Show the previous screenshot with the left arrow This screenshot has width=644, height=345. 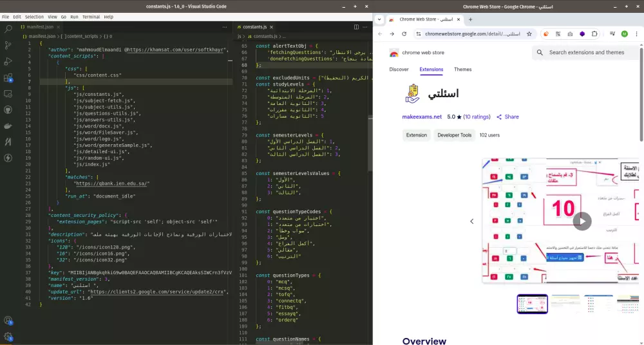pyautogui.click(x=471, y=221)
